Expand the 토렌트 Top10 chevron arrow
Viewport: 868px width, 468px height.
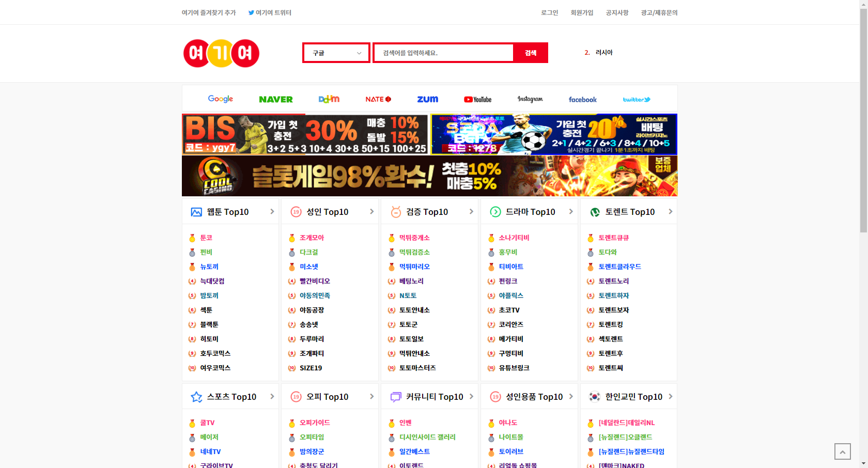point(671,211)
